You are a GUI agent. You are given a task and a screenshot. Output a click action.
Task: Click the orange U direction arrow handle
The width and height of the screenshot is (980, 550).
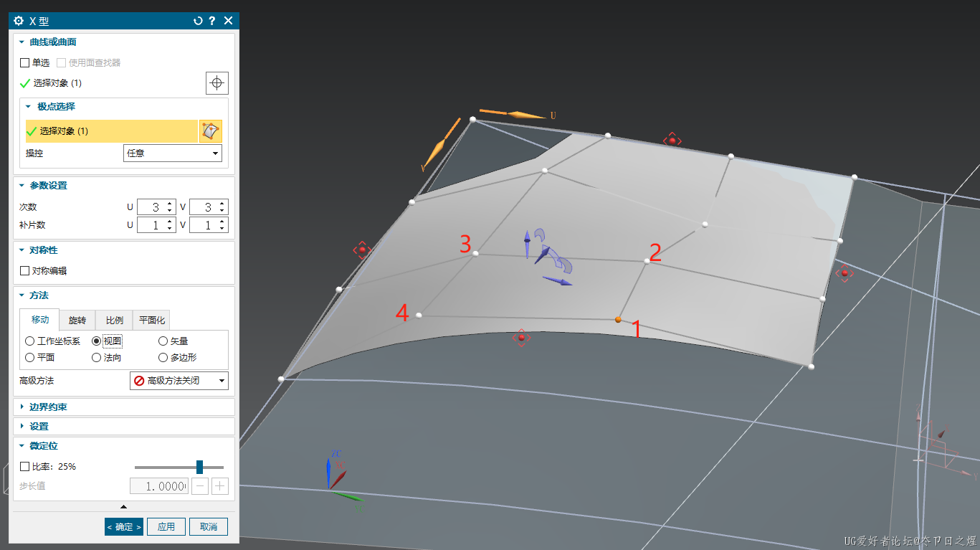click(x=527, y=115)
